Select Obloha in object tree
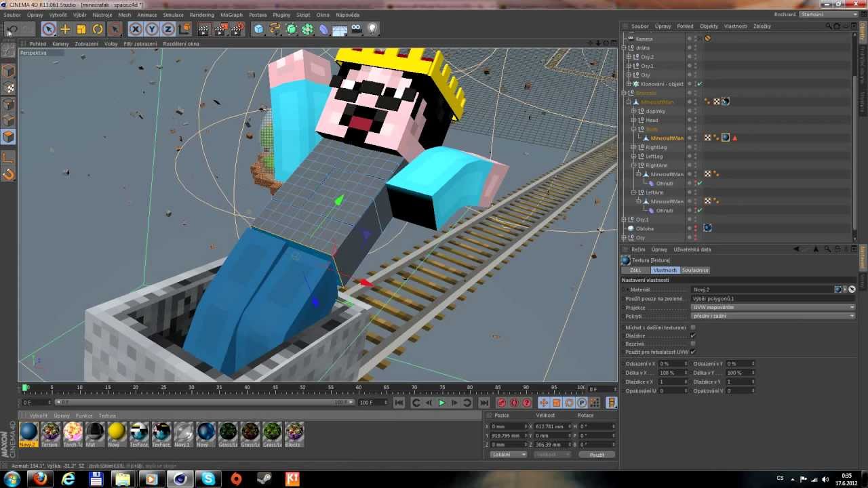 coord(645,228)
